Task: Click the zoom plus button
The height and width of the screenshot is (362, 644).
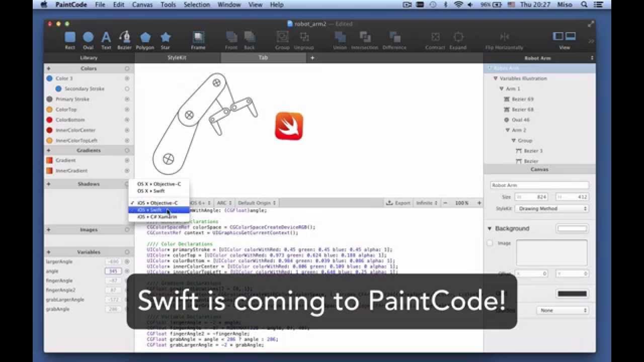Action: 479,203
